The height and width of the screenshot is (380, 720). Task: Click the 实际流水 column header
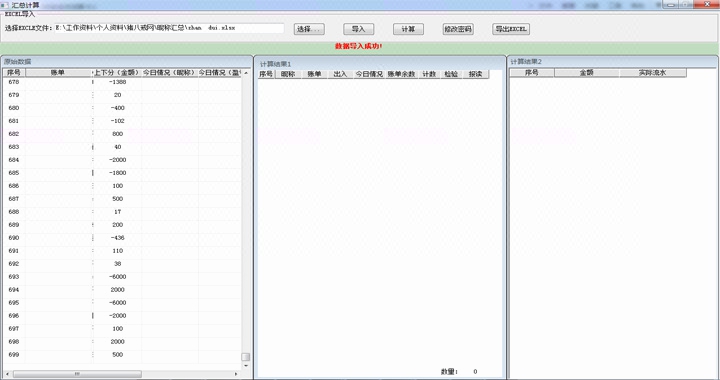(x=652, y=73)
